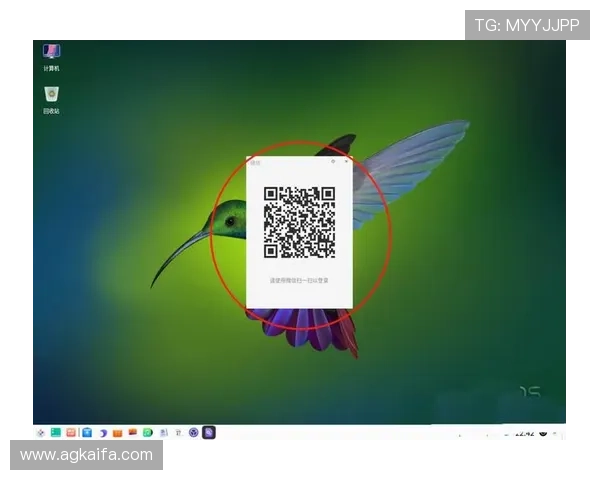Click the dark round tray icon beside the clock

pos(543,433)
